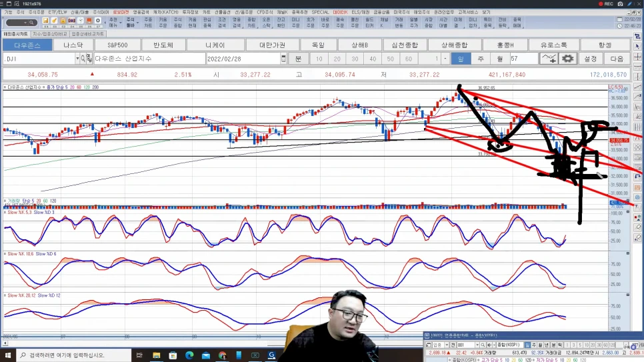Open chart settings gear icon
644x362 pixels.
click(x=567, y=59)
